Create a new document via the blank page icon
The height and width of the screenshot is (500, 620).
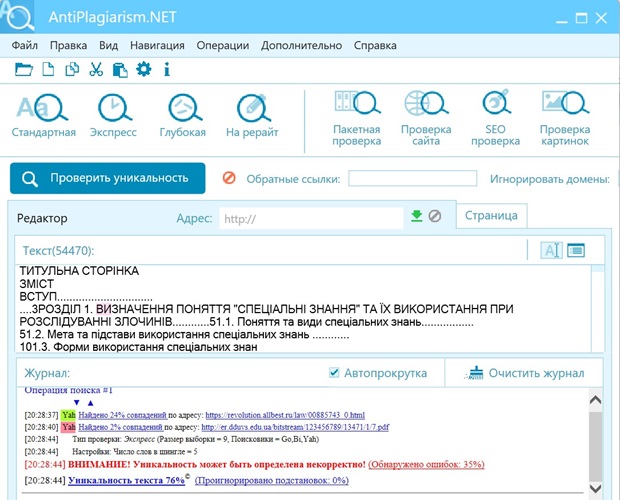pyautogui.click(x=48, y=70)
